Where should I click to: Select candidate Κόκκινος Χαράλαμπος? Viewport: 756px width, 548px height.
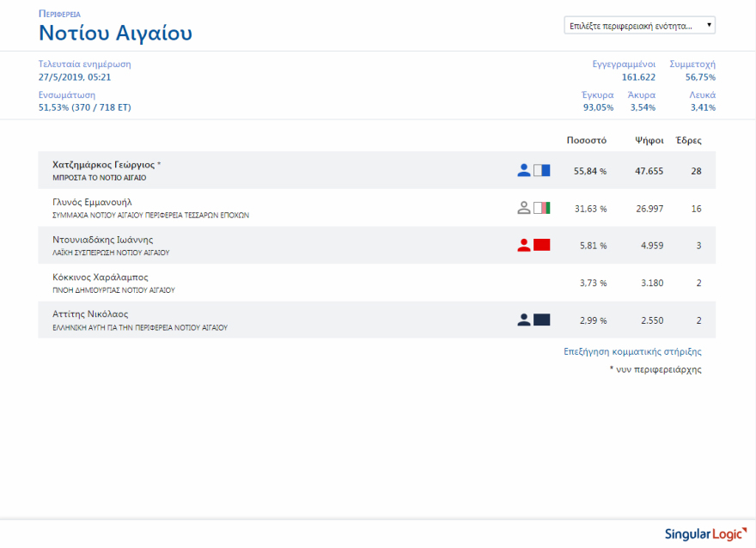[101, 277]
